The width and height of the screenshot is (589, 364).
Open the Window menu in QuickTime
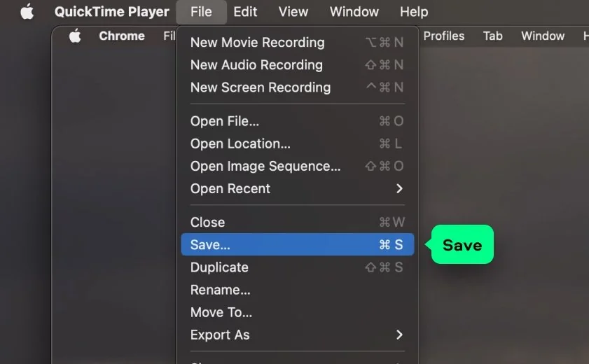click(354, 12)
